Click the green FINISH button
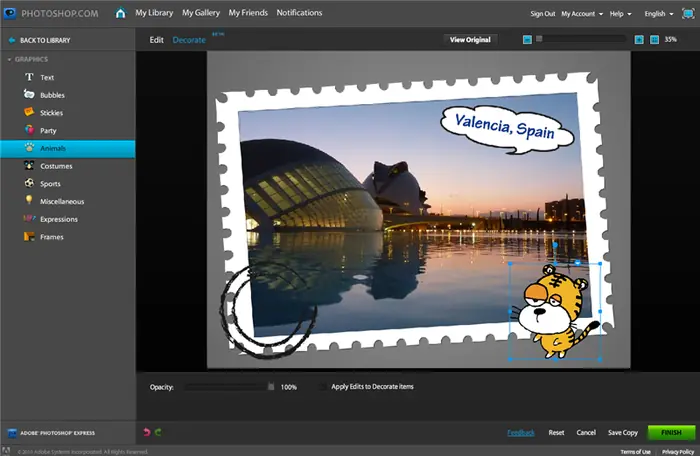 click(x=671, y=432)
